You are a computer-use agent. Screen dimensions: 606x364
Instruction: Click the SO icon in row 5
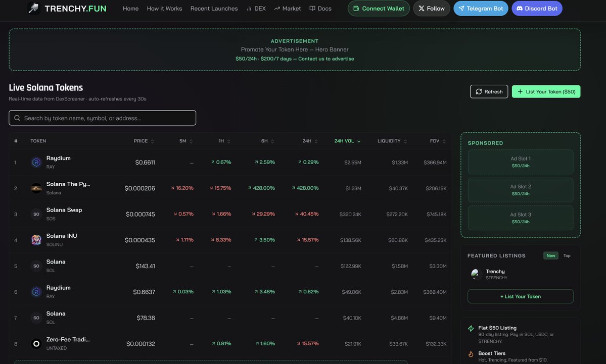pyautogui.click(x=36, y=266)
